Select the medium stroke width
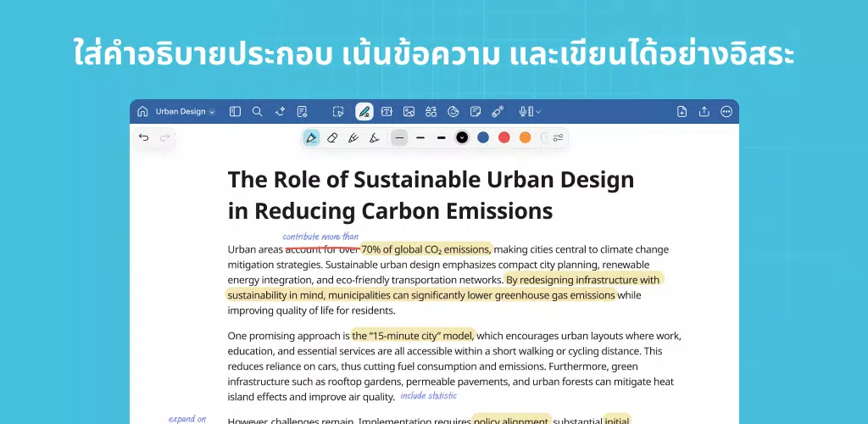 click(x=420, y=138)
